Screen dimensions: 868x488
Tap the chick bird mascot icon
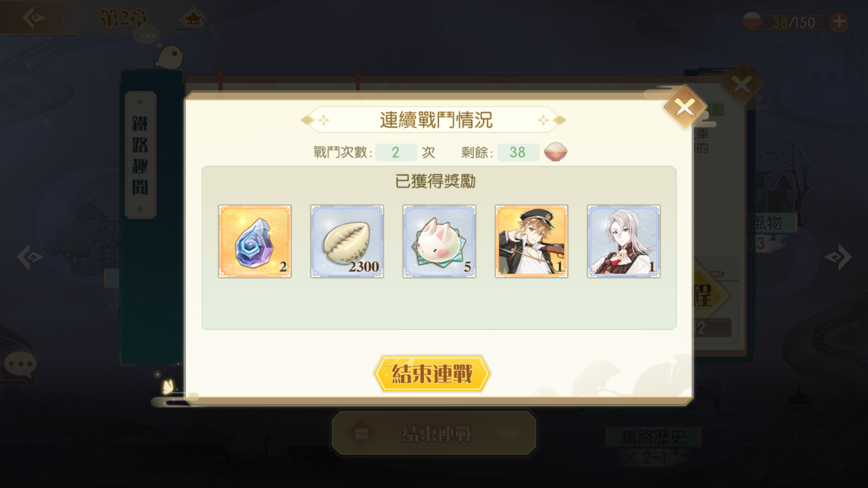[x=170, y=56]
